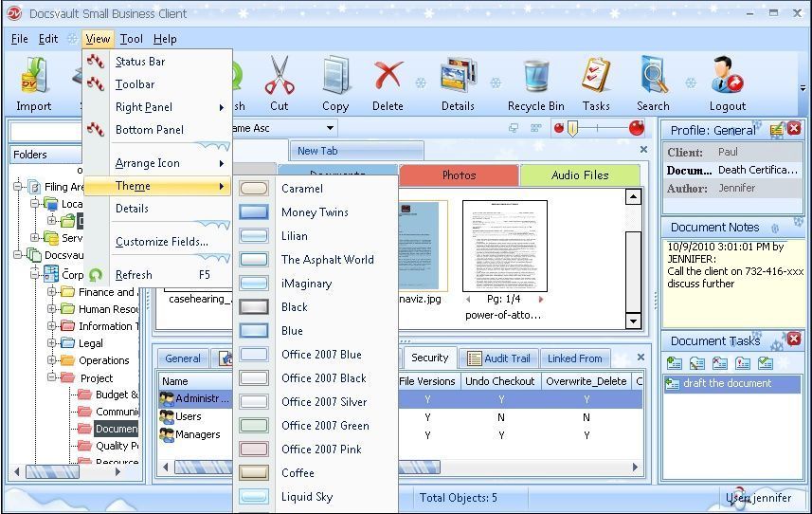
Task: Click the Office 2007 Pink theme swatch
Action: (x=254, y=449)
